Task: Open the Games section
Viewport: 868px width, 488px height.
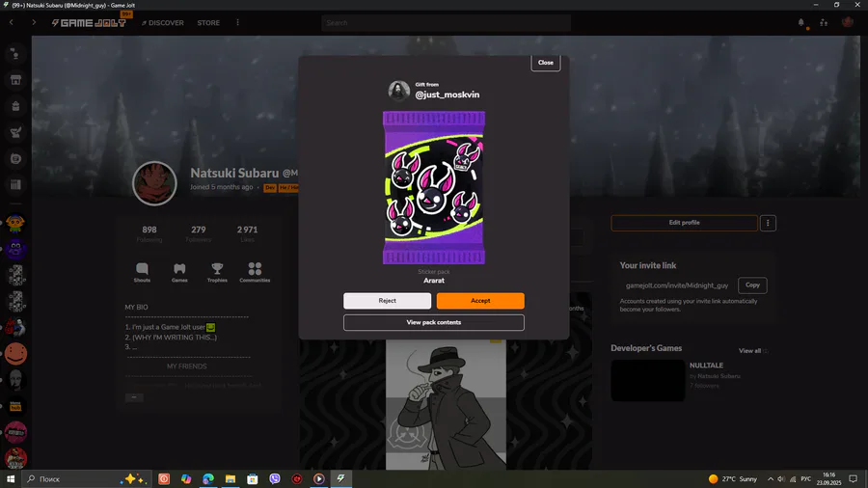Action: [x=179, y=272]
